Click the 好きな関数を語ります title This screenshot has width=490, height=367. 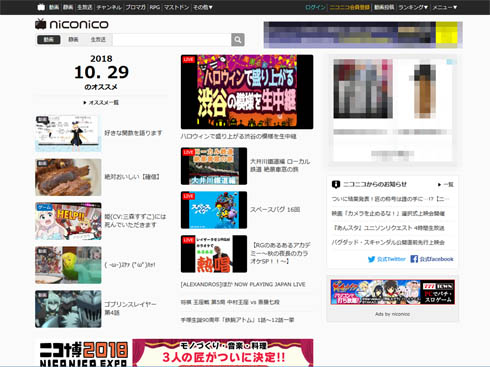133,133
